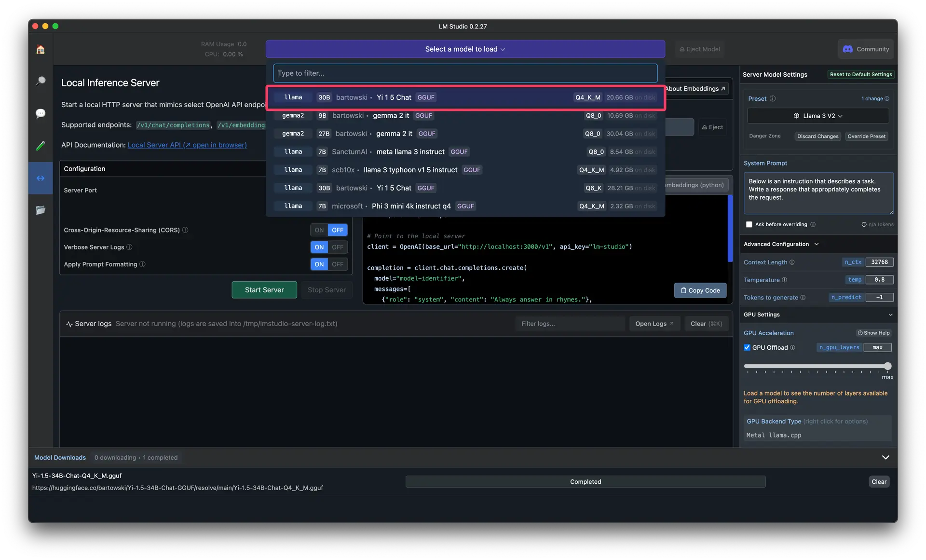Viewport: 926px width, 560px height.
Task: Select llama 3 typhoon v1 5 instruct model
Action: click(465, 170)
